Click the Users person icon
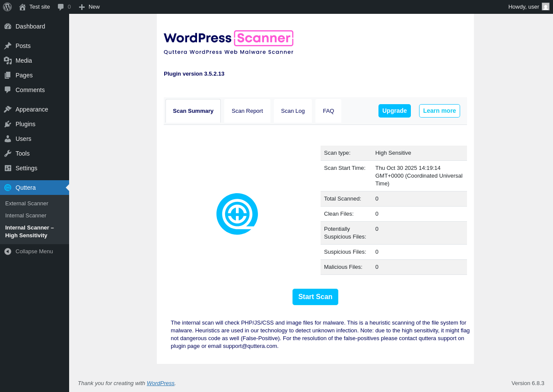The width and height of the screenshot is (553, 392). click(8, 139)
